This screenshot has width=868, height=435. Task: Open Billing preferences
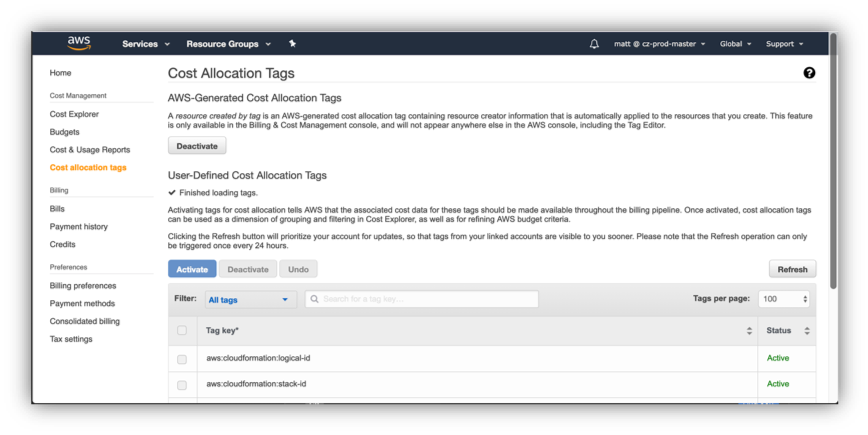point(83,286)
